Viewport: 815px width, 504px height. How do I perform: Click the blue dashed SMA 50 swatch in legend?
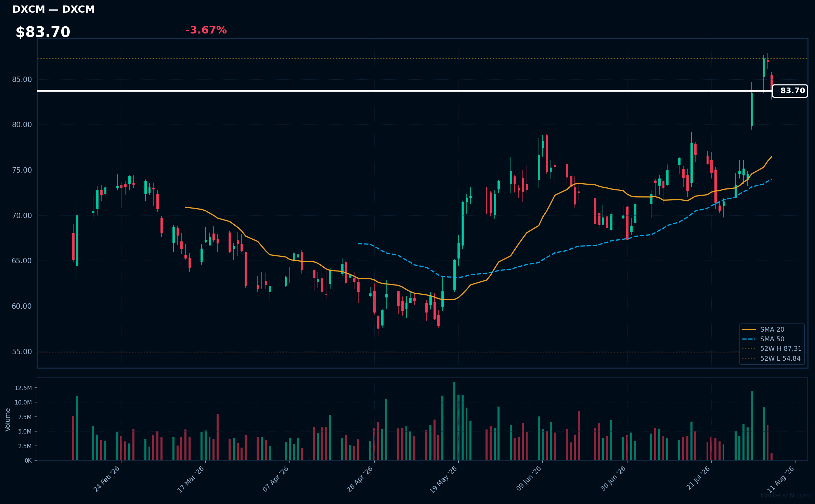pyautogui.click(x=749, y=339)
